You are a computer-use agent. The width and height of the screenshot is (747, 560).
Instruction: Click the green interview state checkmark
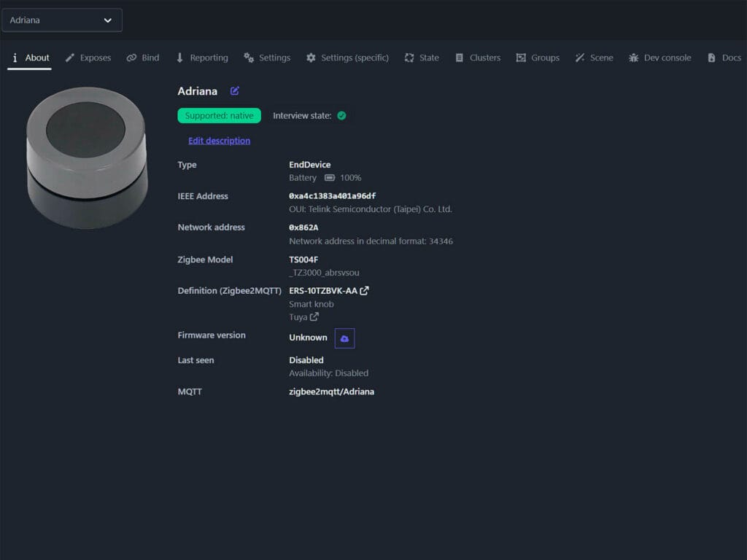[341, 116]
